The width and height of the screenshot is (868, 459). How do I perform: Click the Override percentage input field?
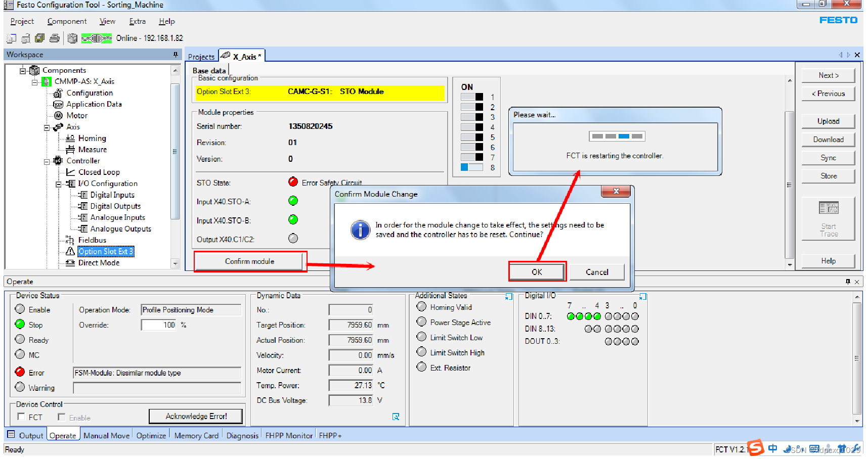(159, 325)
